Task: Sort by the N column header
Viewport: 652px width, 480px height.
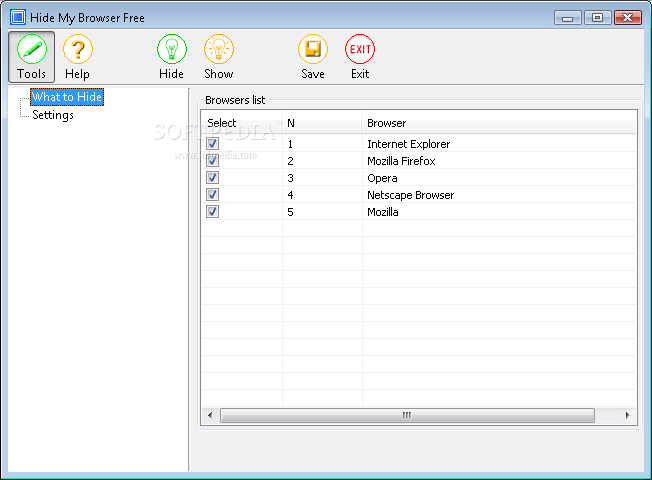Action: 321,123
